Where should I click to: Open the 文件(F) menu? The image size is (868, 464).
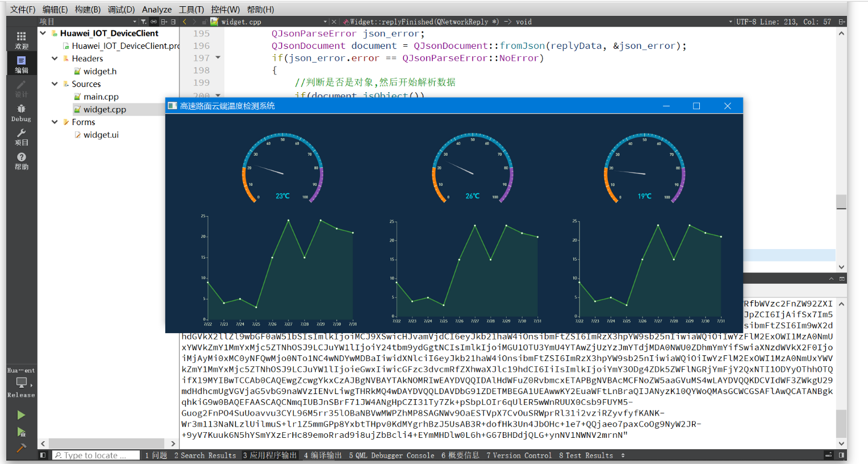point(23,10)
